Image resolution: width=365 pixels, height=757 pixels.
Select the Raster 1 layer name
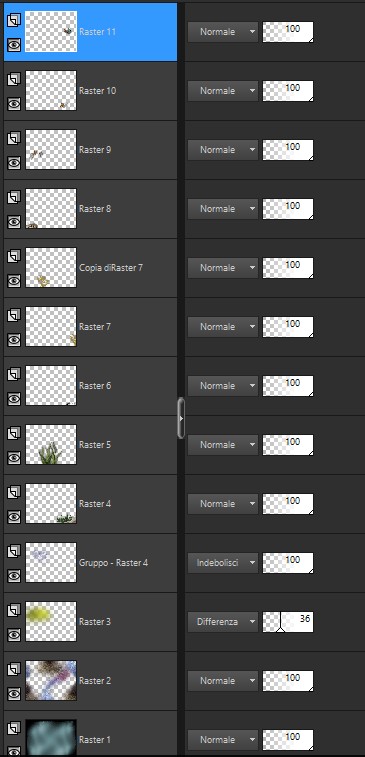click(95, 740)
